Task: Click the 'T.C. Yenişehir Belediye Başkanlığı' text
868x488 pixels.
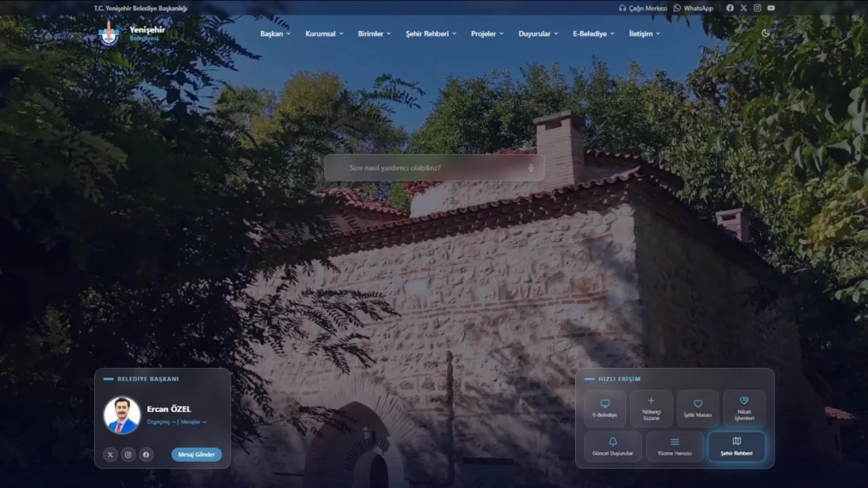Action: tap(140, 8)
